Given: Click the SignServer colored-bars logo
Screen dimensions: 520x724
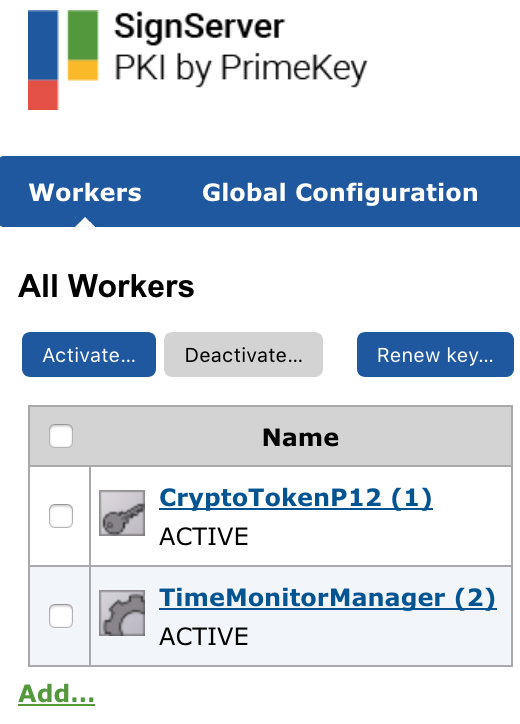Looking at the screenshot, I should [63, 60].
